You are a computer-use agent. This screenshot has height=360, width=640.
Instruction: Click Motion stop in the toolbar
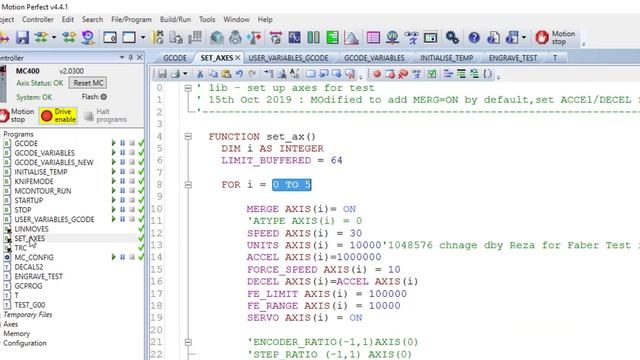pos(555,38)
